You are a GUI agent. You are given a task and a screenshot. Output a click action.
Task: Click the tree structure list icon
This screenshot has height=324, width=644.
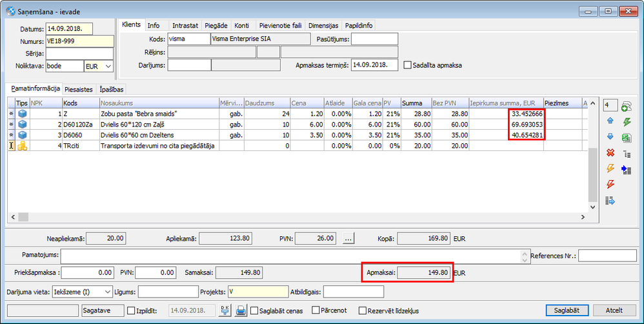pyautogui.click(x=627, y=154)
